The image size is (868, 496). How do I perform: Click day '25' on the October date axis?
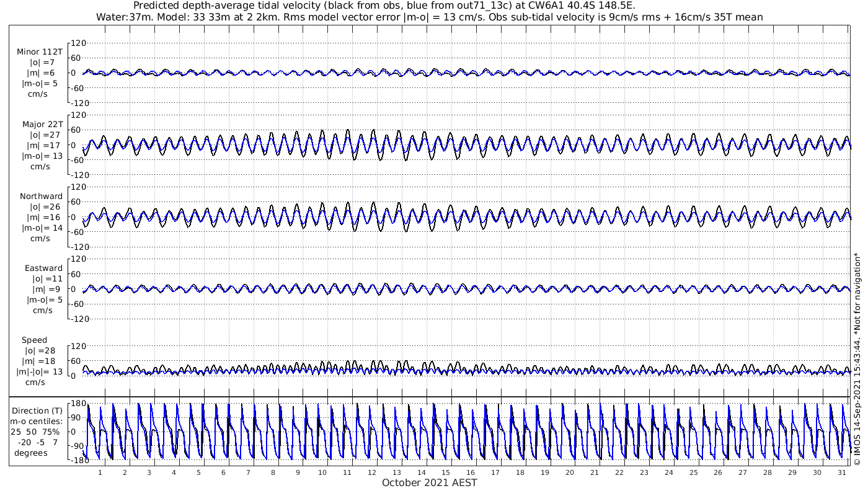[x=693, y=472]
